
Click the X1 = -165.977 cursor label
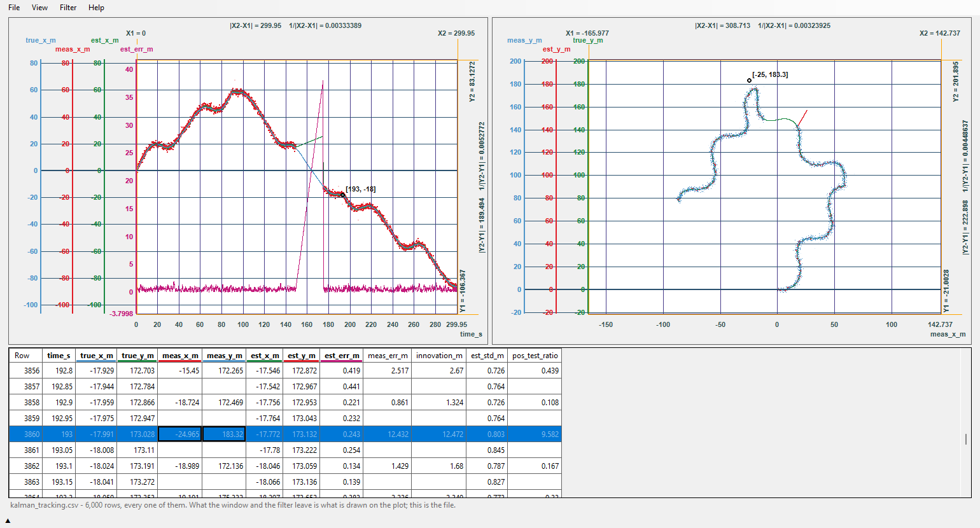coord(587,33)
